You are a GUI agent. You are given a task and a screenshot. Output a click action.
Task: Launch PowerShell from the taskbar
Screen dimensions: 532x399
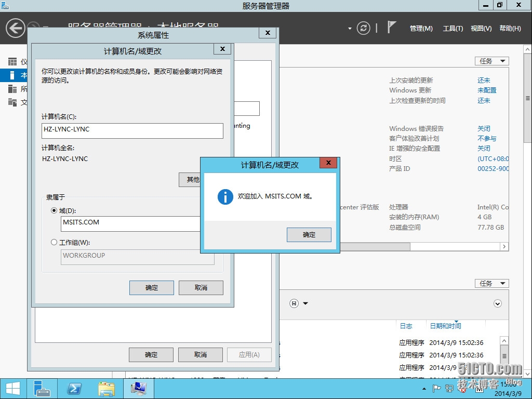click(74, 389)
